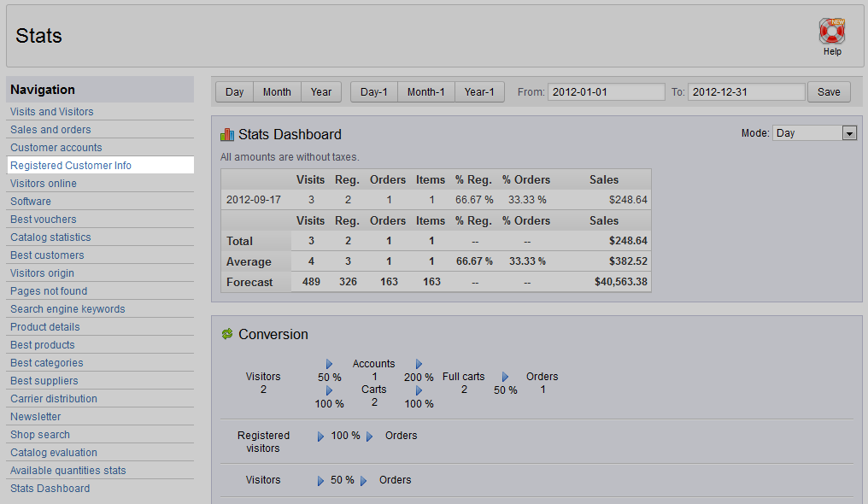This screenshot has height=504, width=868.
Task: Select the Month period button
Action: point(277,92)
